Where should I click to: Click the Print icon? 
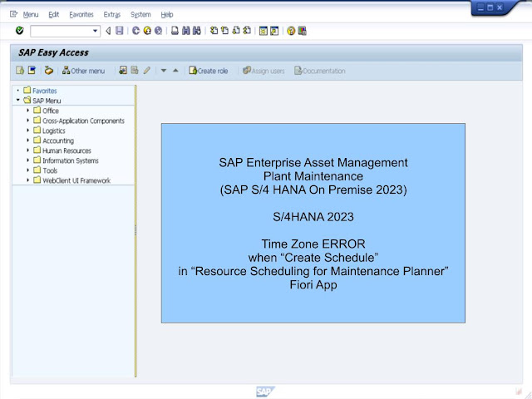[x=175, y=31]
